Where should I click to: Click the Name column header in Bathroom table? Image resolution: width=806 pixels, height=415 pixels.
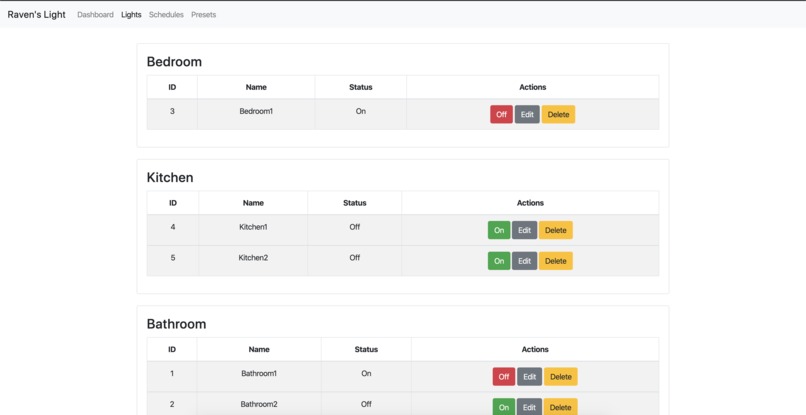[x=259, y=349]
